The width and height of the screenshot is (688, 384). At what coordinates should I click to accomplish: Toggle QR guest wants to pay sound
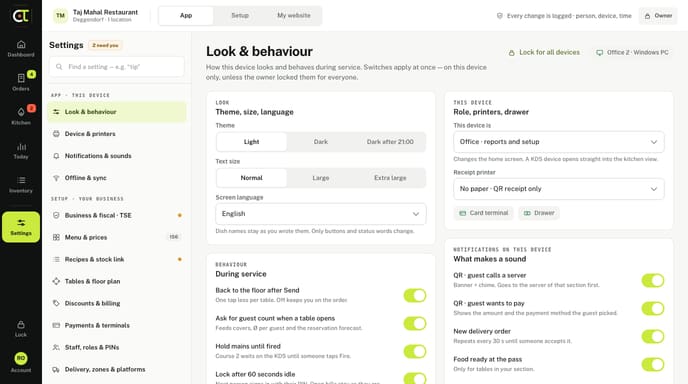[x=653, y=309]
